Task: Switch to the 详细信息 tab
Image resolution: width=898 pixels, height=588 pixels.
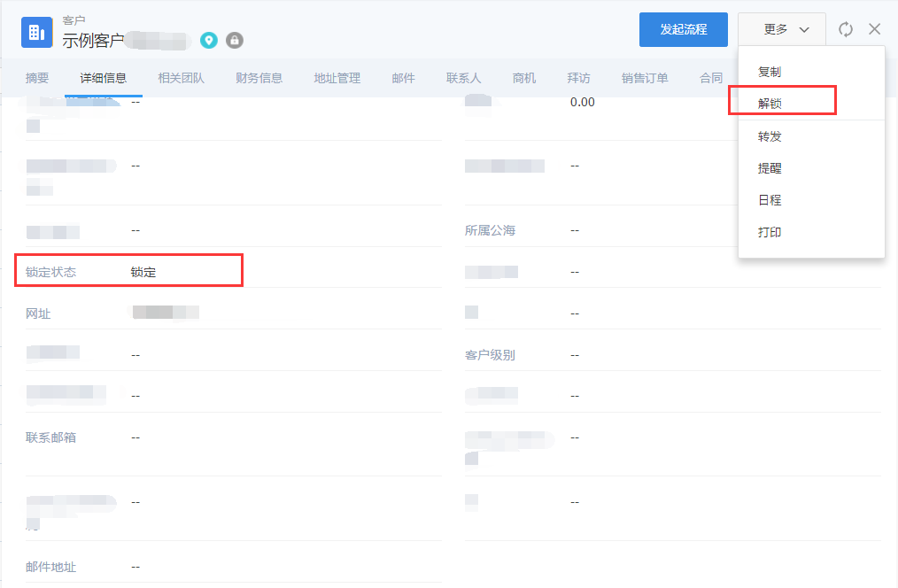Action: [x=103, y=78]
